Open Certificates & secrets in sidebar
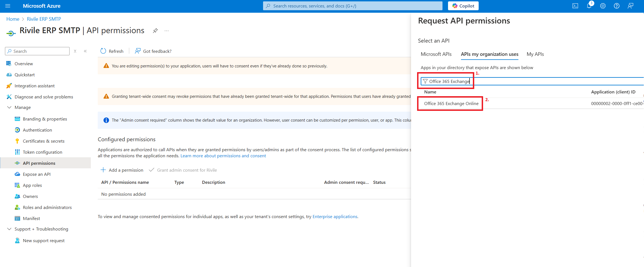This screenshot has height=267, width=644. 44,141
